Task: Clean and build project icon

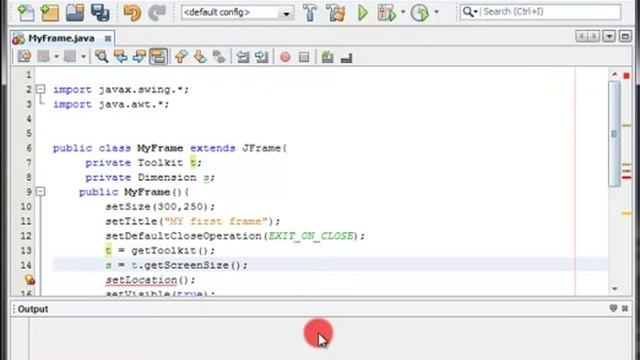Action: (336, 13)
